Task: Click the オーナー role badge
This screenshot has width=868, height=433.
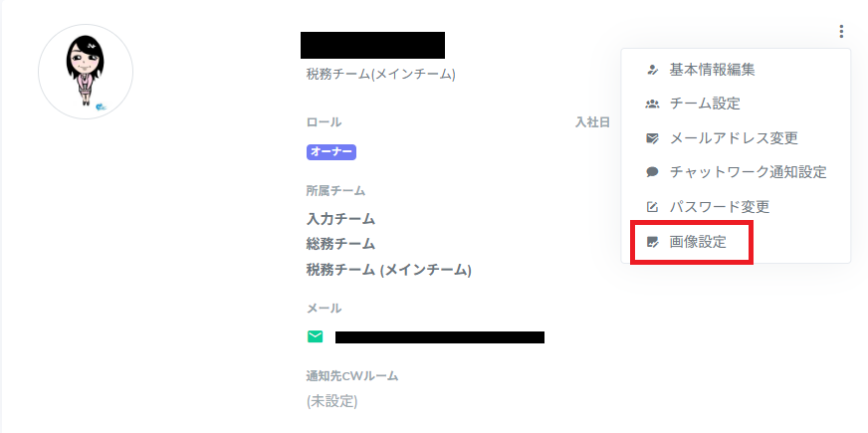Action: point(331,152)
